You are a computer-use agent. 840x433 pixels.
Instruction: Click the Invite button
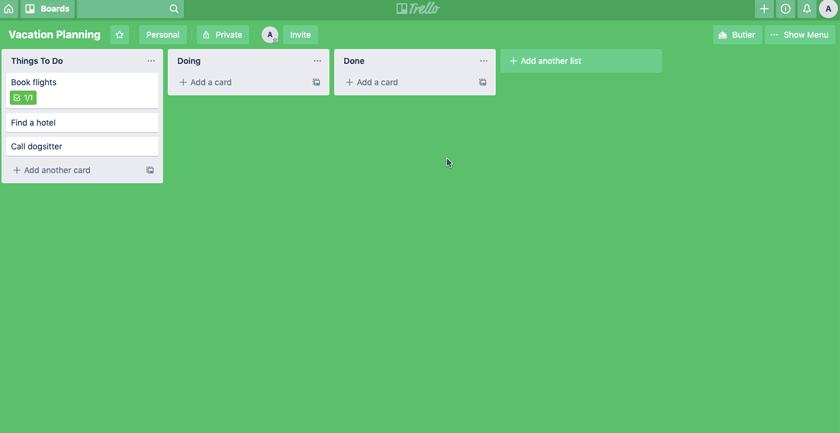(x=300, y=35)
